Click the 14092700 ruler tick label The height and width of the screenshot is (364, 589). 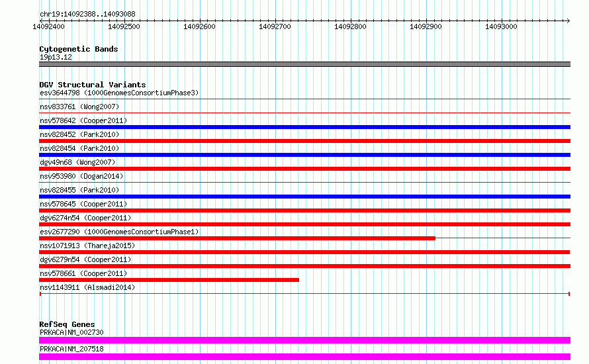pyautogui.click(x=275, y=26)
